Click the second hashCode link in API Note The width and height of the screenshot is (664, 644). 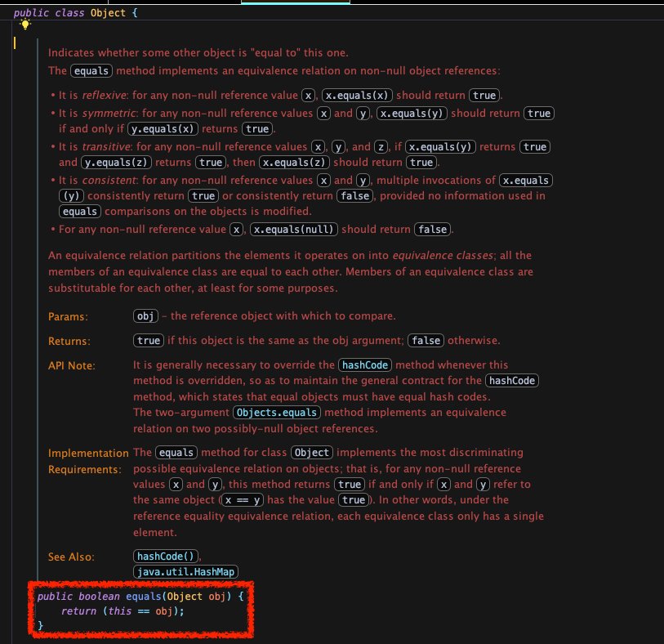[512, 381]
